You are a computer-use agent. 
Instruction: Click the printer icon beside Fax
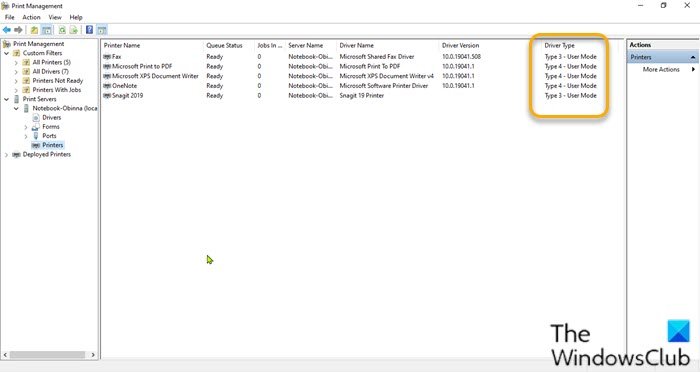pyautogui.click(x=107, y=57)
